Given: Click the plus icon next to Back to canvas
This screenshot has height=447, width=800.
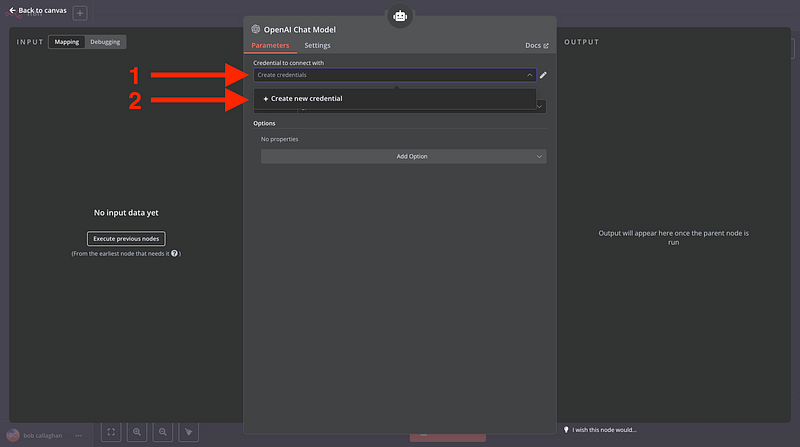Looking at the screenshot, I should click(80, 14).
